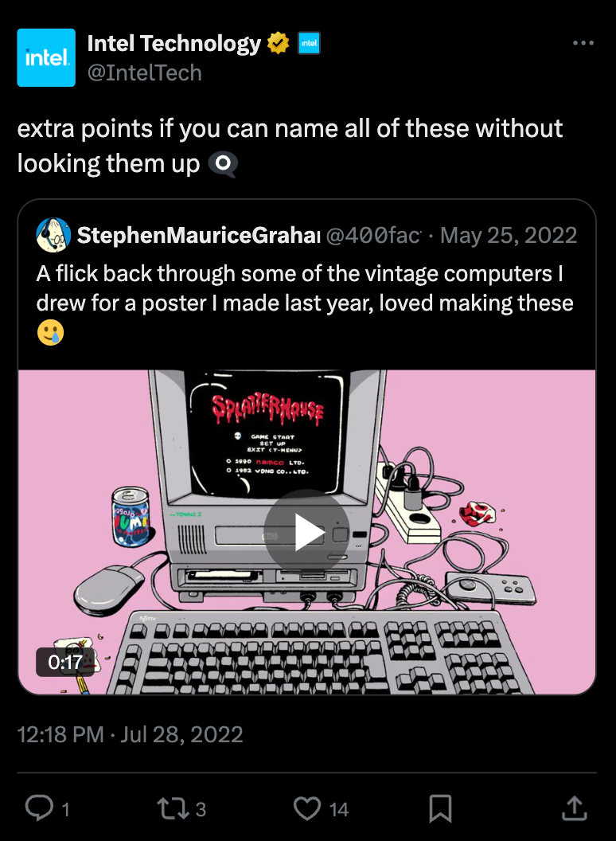Click the 0:17 video duration badge

[x=65, y=662]
